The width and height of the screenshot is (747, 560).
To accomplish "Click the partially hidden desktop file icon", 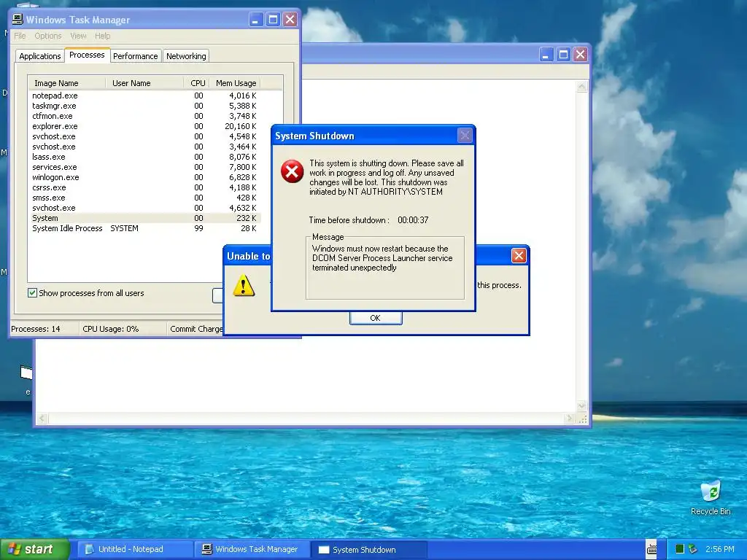I will tap(26, 373).
